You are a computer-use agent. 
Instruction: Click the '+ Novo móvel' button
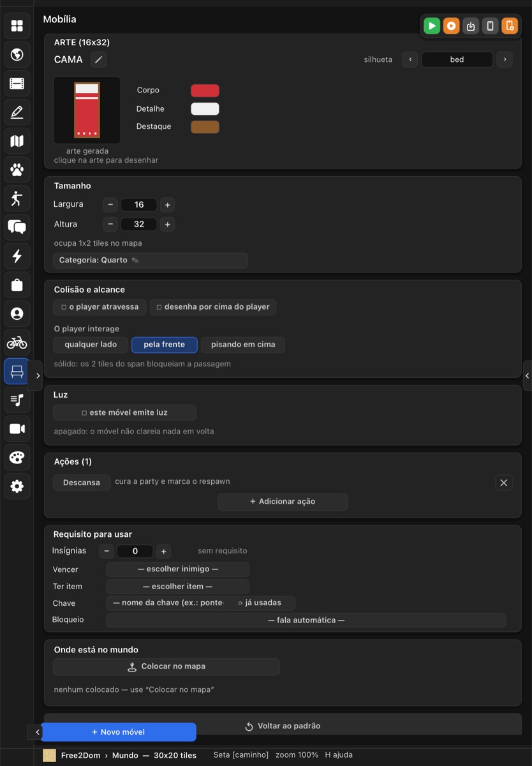[x=119, y=732]
